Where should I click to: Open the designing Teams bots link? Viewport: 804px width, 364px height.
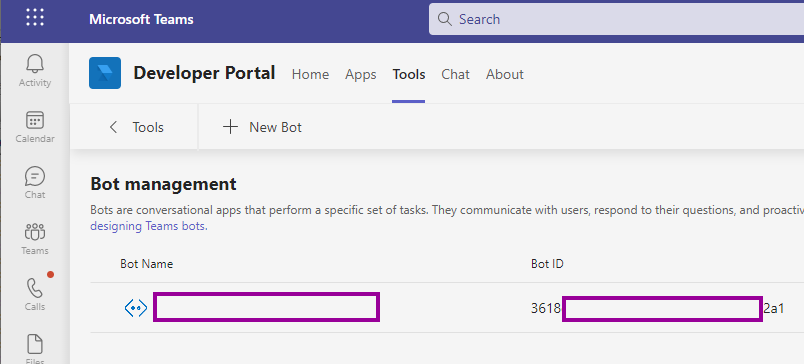[149, 226]
